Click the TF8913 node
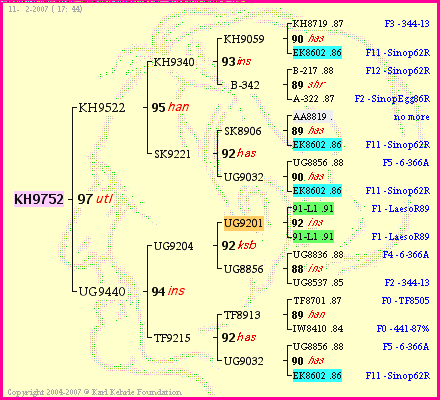440x400 pixels. tap(242, 315)
